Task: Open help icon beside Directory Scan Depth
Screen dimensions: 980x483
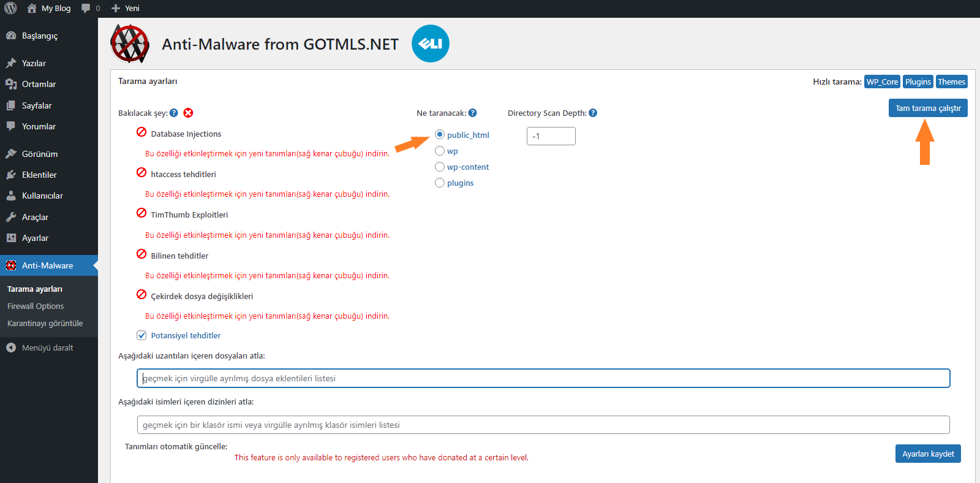Action: click(593, 113)
